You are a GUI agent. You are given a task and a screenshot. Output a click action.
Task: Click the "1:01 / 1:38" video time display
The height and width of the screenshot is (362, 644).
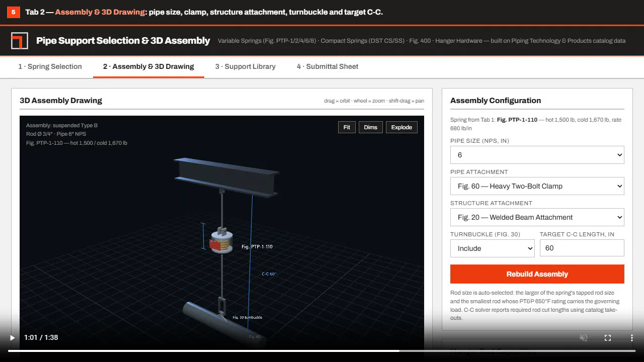[41, 338]
